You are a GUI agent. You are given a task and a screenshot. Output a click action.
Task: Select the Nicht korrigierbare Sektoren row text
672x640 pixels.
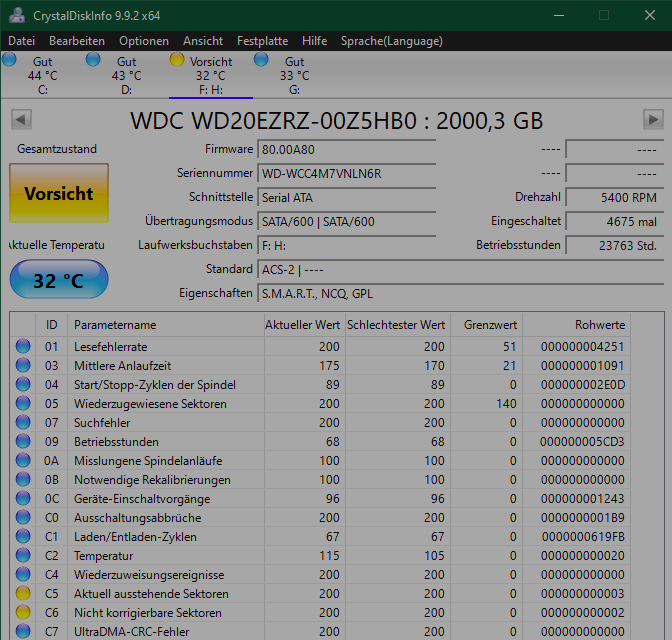pyautogui.click(x=148, y=613)
